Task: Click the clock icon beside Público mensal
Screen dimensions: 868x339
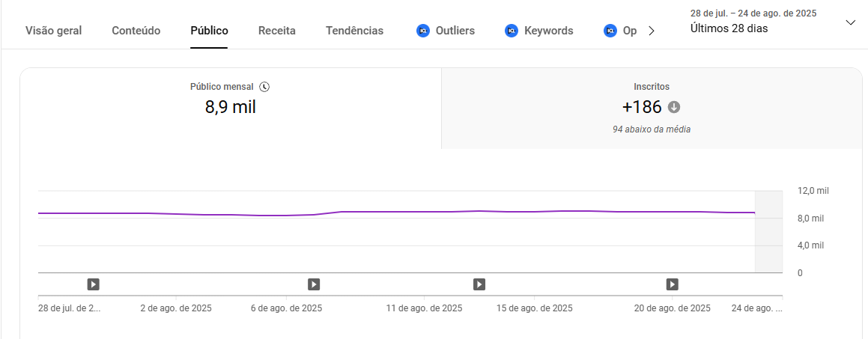Action: pos(264,87)
